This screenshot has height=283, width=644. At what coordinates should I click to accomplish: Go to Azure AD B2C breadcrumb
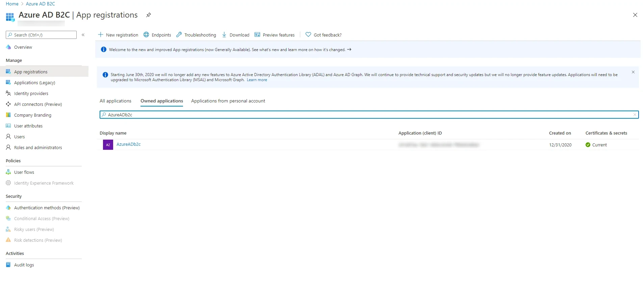point(41,4)
